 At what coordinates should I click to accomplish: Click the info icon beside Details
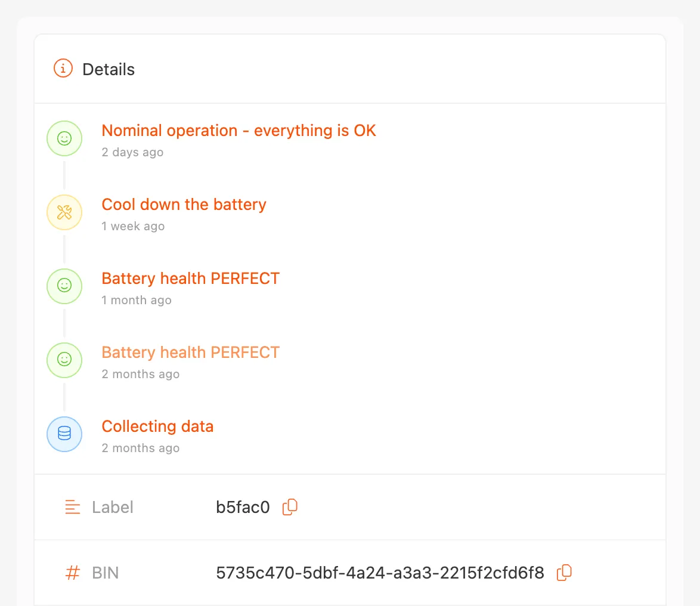tap(63, 69)
